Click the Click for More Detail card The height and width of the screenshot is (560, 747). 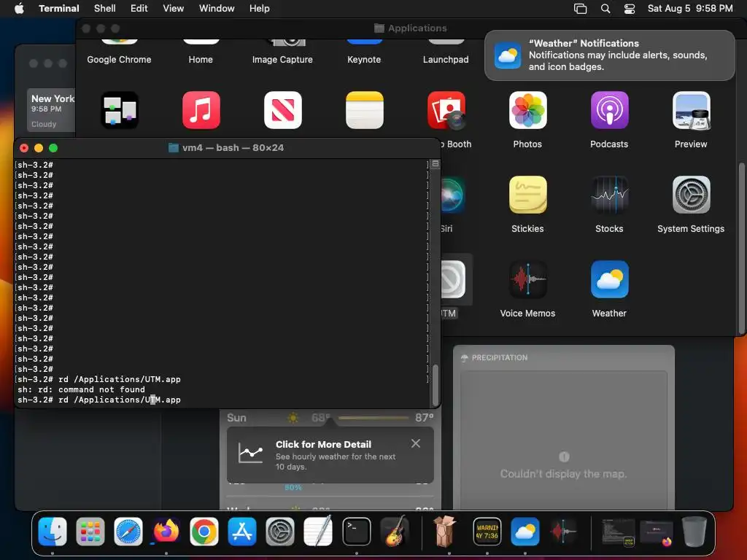pyautogui.click(x=330, y=455)
